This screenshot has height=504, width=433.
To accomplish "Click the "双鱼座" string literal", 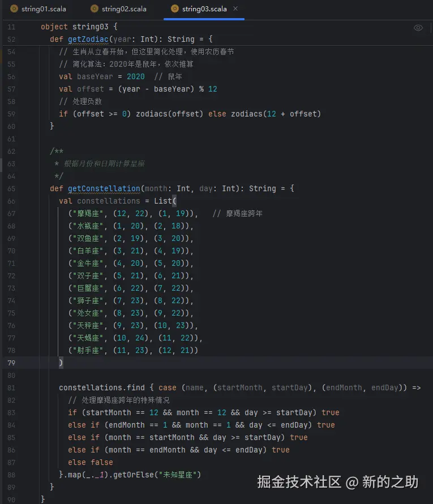I will (x=88, y=239).
